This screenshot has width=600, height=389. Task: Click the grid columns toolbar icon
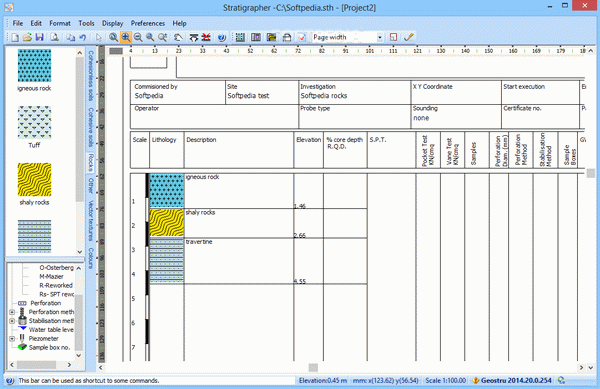(x=240, y=37)
